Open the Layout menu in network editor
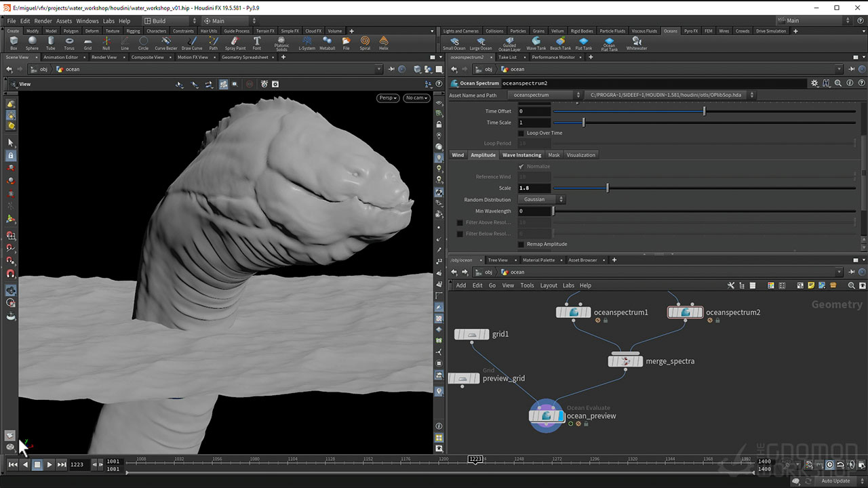The width and height of the screenshot is (868, 488). click(549, 285)
